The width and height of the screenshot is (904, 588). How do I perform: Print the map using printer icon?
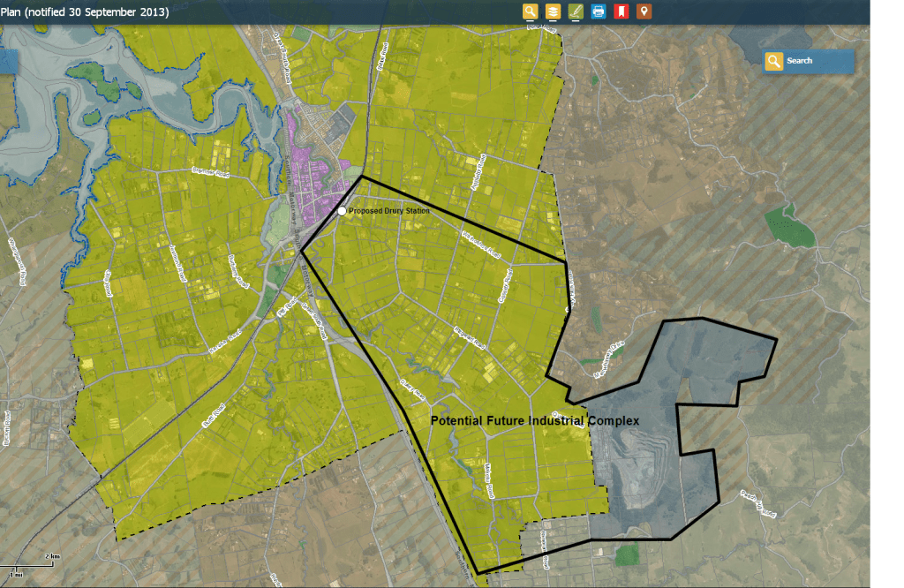tap(599, 11)
